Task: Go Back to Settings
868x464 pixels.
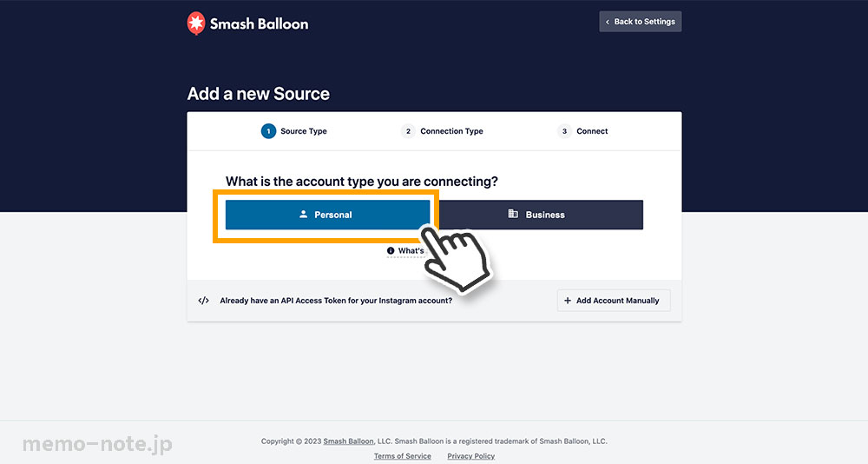Action: (x=641, y=22)
